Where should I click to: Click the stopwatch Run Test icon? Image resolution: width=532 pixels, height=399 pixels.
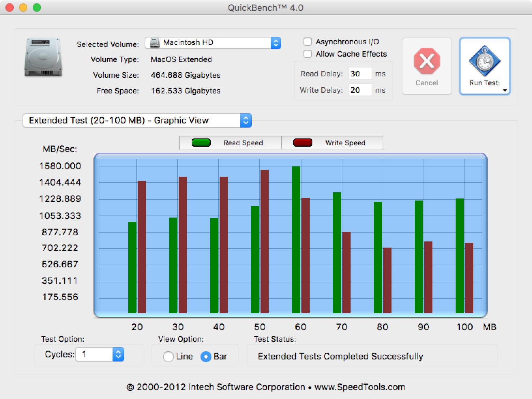485,61
